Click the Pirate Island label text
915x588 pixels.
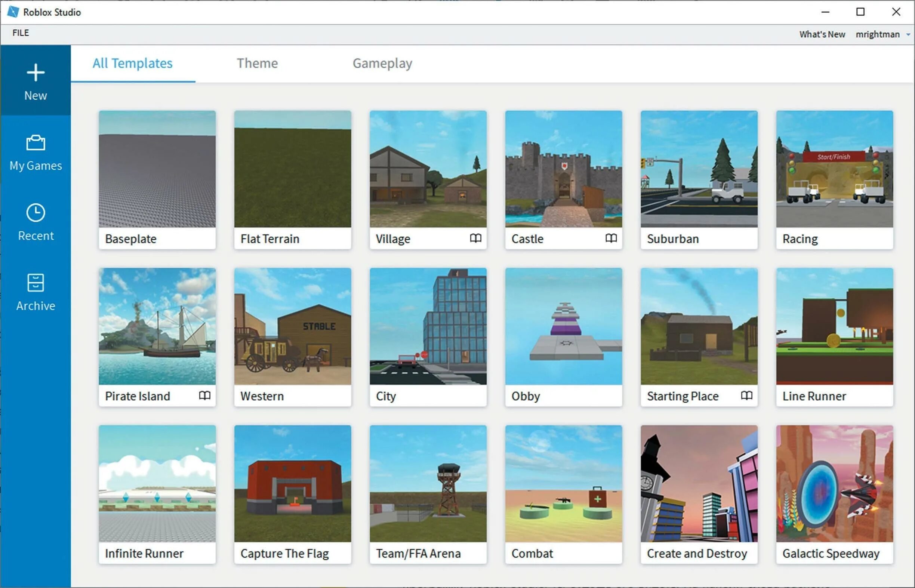138,396
